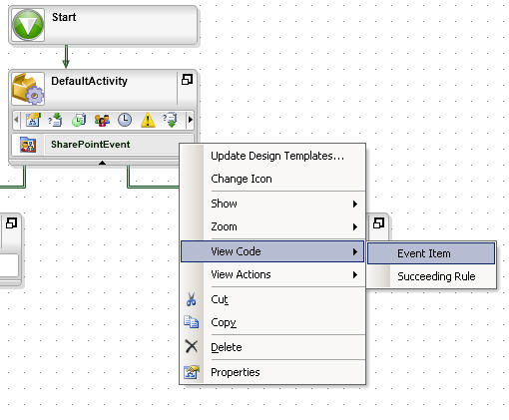Click the green Start node icon

point(28,25)
